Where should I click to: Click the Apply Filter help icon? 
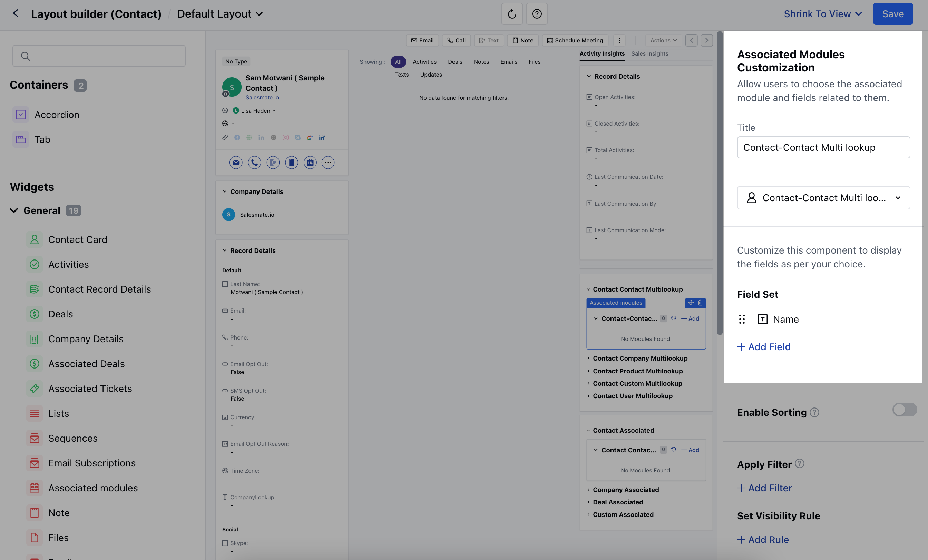(799, 464)
